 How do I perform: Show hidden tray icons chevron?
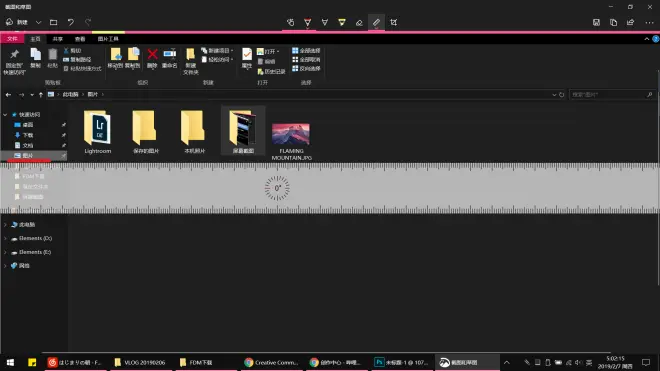(x=507, y=363)
